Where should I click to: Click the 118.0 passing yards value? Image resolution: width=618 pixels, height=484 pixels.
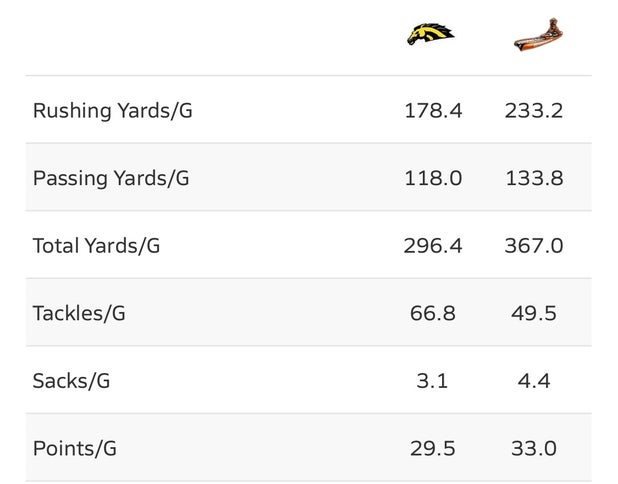(x=433, y=178)
